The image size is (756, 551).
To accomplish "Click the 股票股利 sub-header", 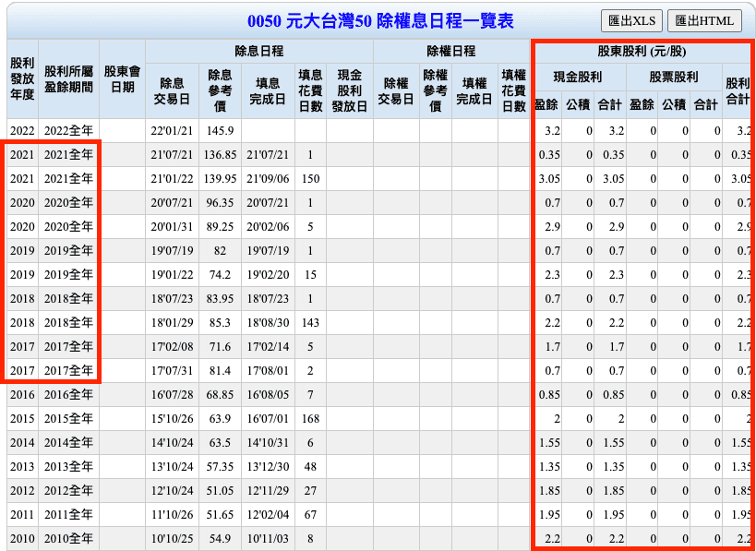I will point(674,78).
